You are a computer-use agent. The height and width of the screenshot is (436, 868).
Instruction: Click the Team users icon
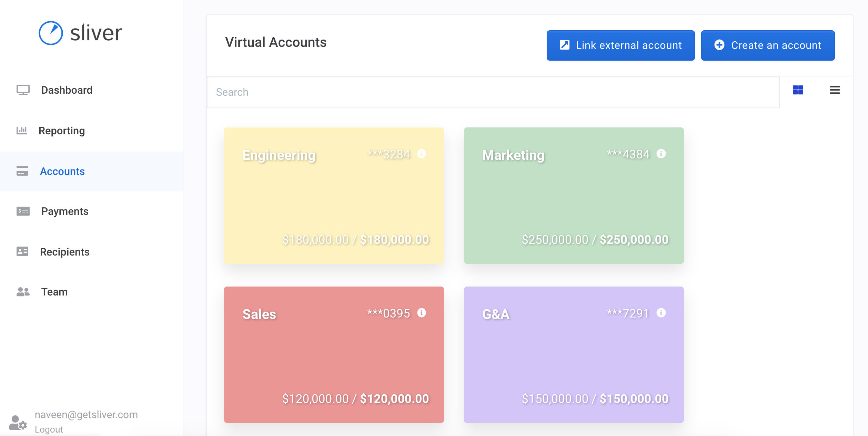pyautogui.click(x=23, y=292)
